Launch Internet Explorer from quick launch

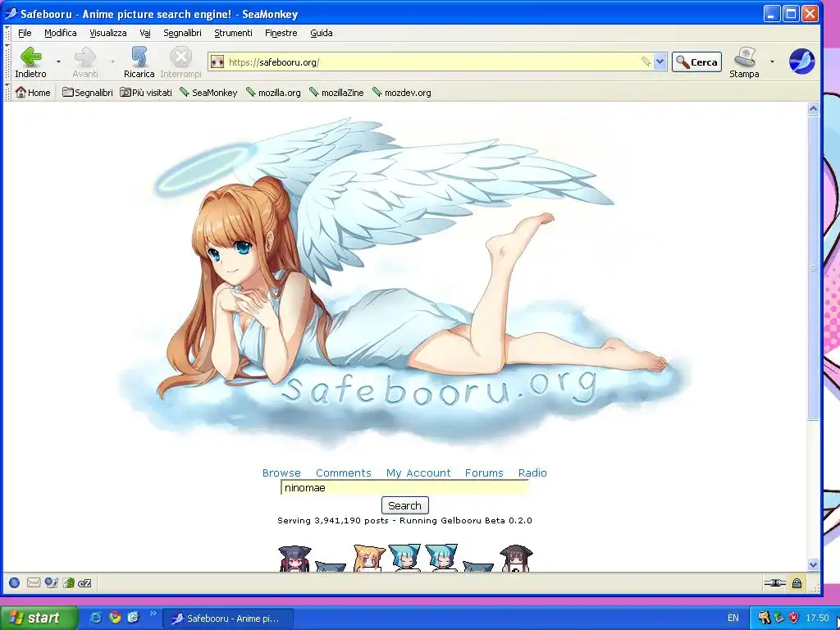point(96,618)
